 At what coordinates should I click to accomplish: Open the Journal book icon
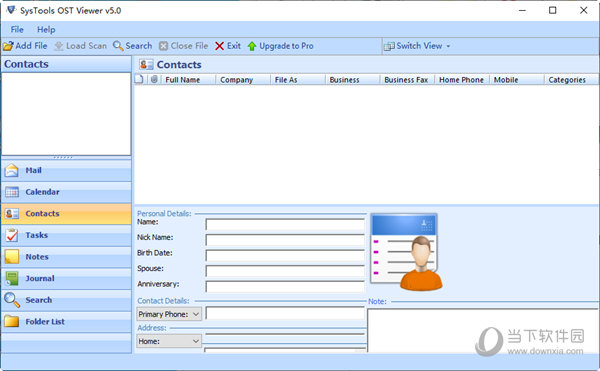coord(11,278)
